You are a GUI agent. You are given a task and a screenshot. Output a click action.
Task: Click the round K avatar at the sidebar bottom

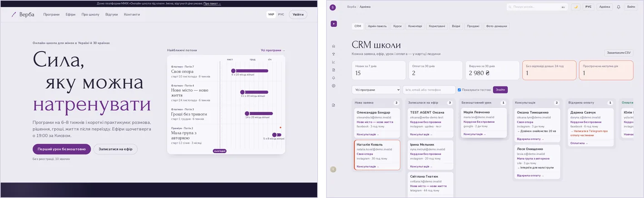click(333, 169)
